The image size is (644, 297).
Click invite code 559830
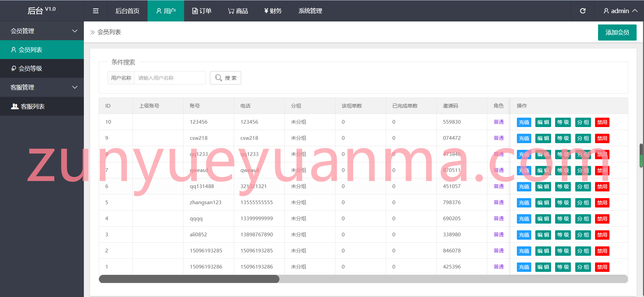[x=452, y=122]
